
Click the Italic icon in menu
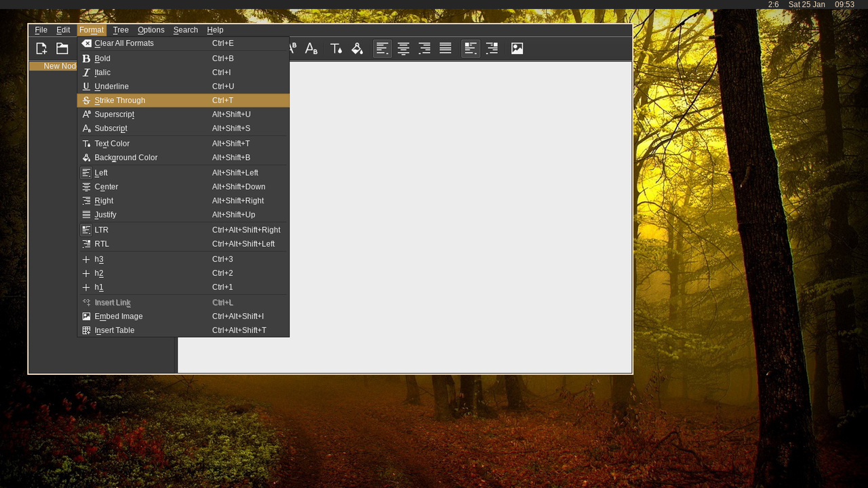pyautogui.click(x=86, y=73)
